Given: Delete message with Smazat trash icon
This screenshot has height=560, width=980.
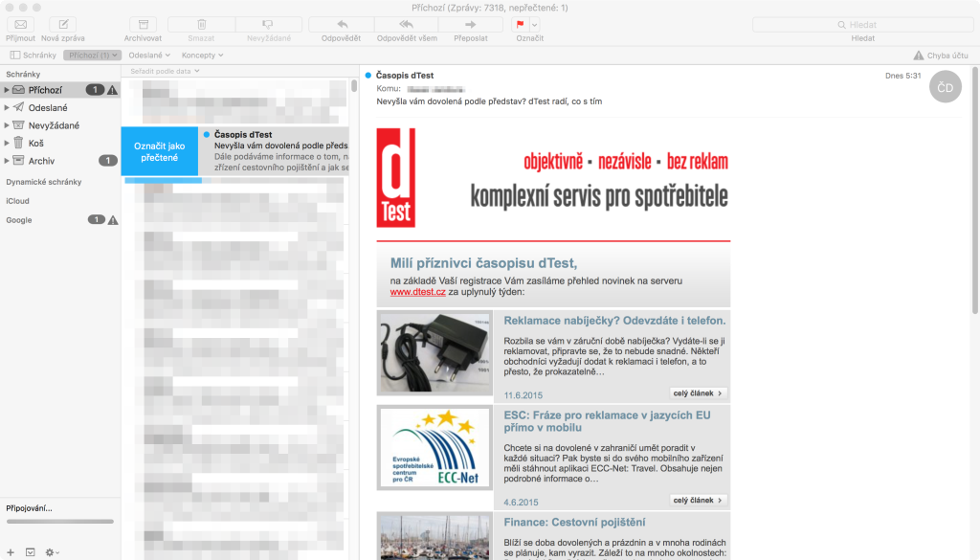Looking at the screenshot, I should pos(201,24).
